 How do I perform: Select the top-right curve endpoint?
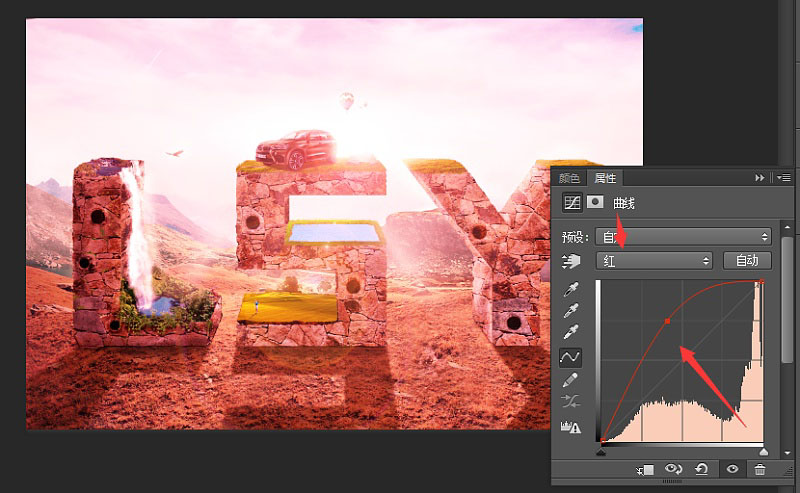762,282
